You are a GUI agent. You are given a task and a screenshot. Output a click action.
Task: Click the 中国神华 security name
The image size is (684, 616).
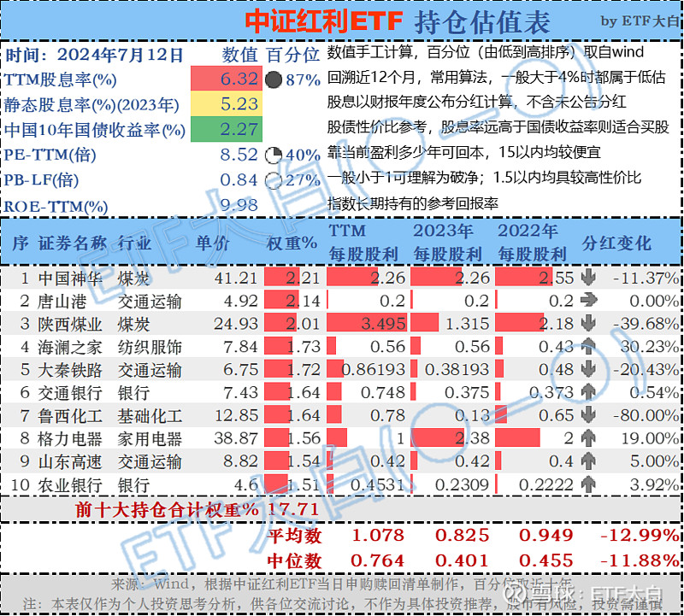pos(70,278)
